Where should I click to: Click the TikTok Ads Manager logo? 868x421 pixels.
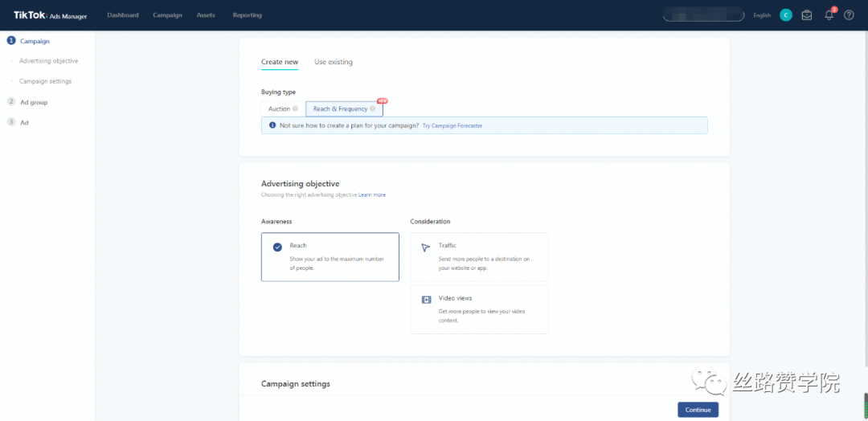50,15
